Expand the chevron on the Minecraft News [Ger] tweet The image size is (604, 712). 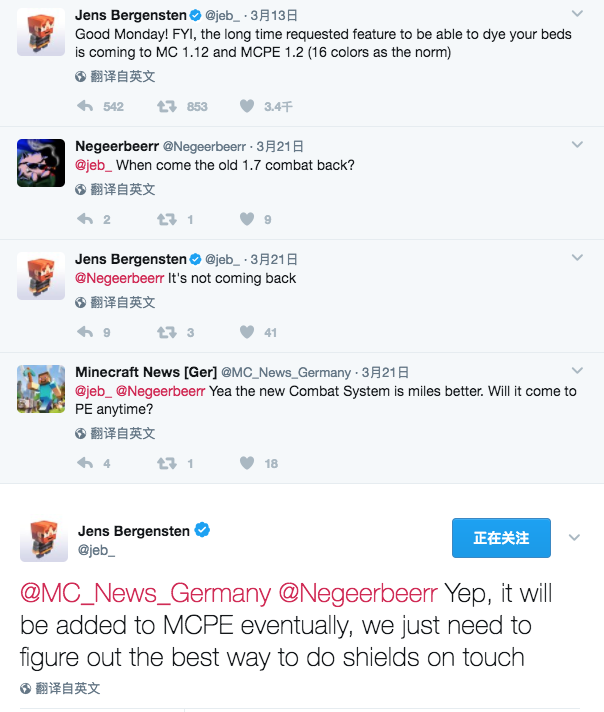point(577,371)
